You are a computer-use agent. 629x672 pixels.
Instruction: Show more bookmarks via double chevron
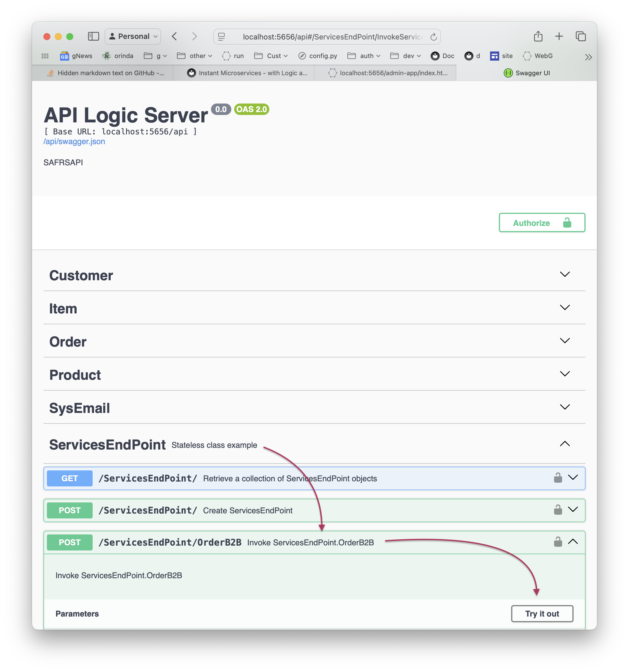588,57
